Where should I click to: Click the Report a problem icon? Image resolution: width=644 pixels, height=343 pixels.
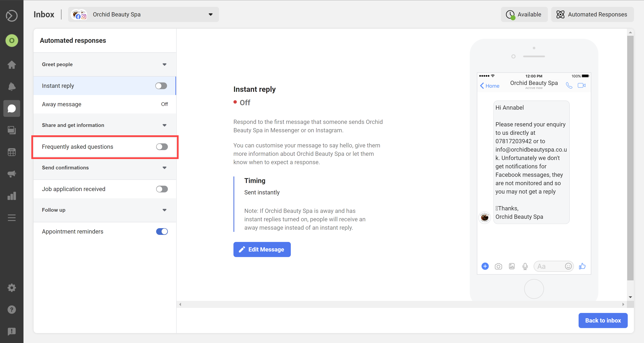click(12, 331)
